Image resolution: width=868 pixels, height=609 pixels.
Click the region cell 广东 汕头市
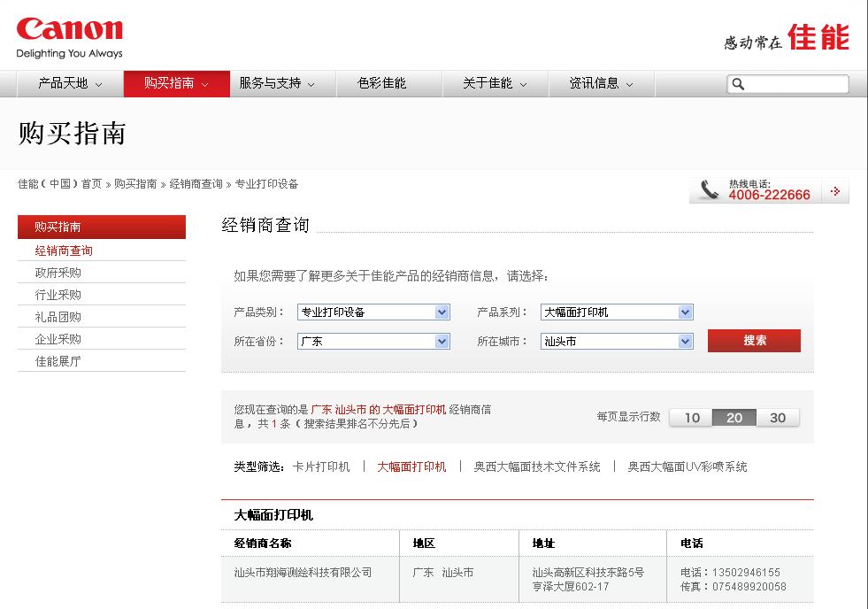(443, 573)
